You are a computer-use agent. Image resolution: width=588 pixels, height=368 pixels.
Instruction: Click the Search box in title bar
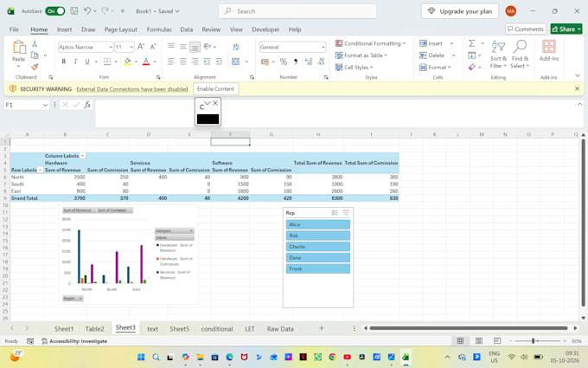pos(297,11)
